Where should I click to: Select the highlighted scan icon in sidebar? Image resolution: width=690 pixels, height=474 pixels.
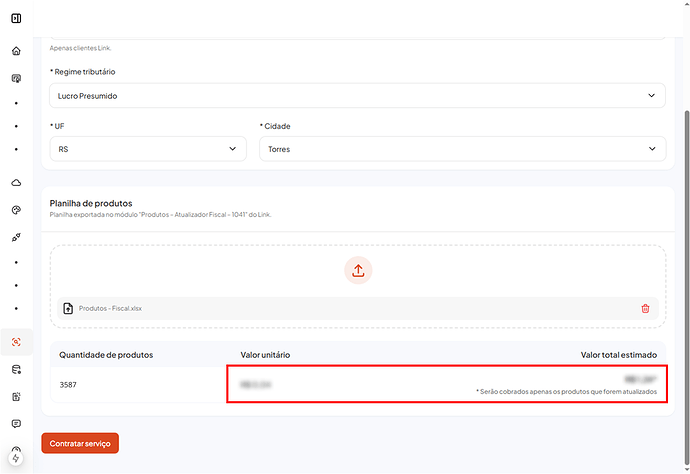coord(16,342)
